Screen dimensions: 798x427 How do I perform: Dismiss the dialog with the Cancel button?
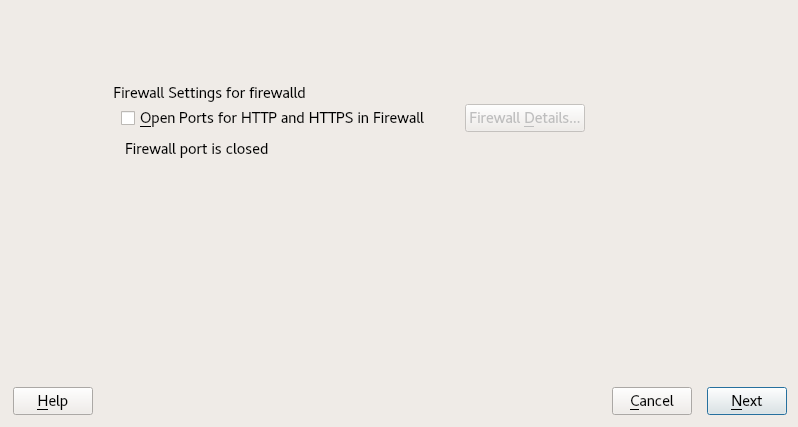[651, 401]
